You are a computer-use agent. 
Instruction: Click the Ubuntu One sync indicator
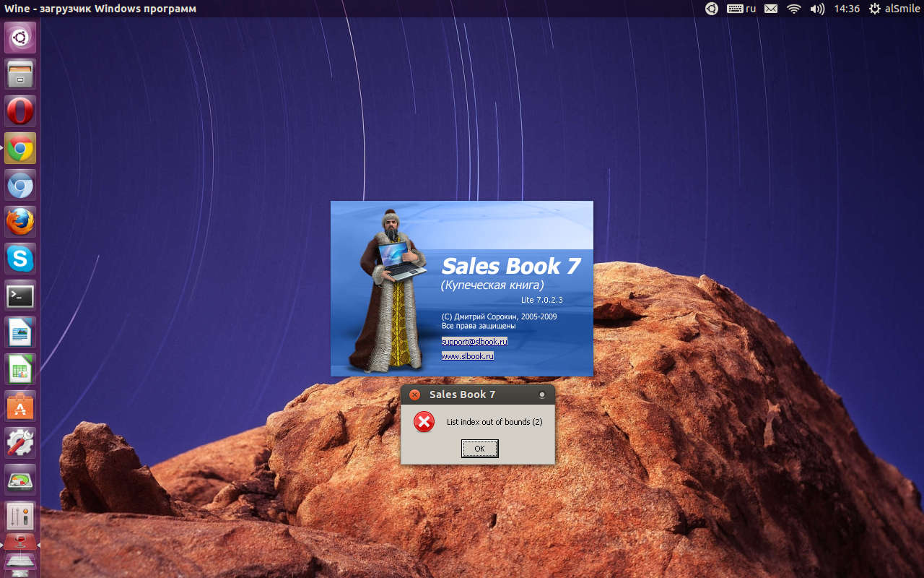[712, 9]
